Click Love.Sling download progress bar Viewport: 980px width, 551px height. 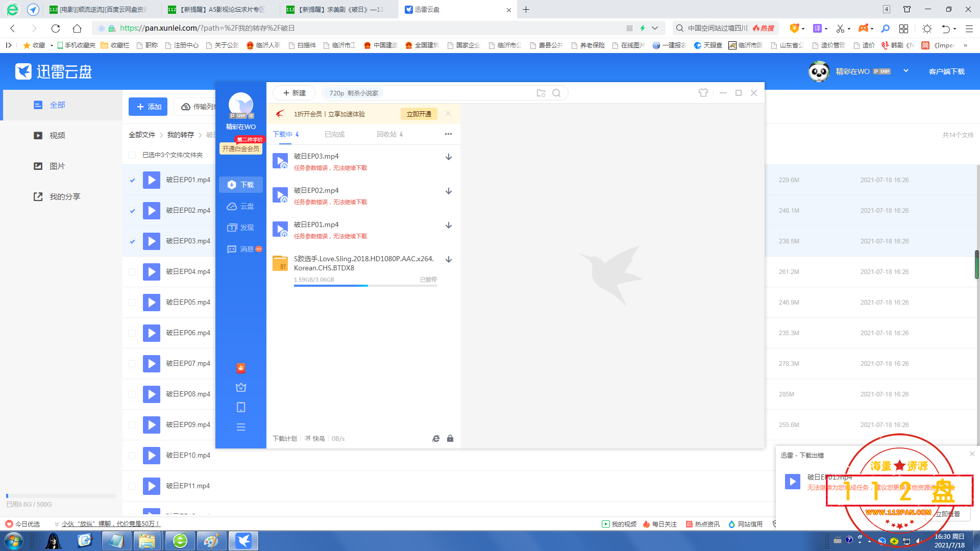[365, 286]
